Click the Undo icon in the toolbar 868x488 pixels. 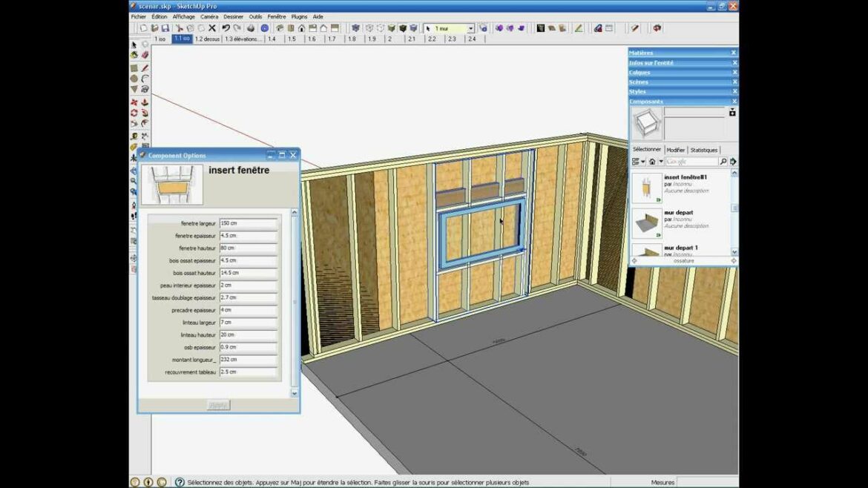coord(226,27)
